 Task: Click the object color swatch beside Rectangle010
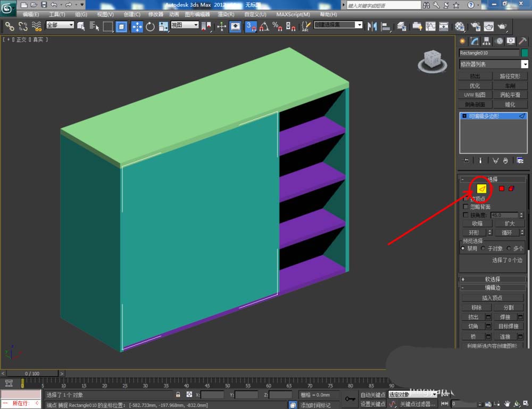[x=525, y=53]
